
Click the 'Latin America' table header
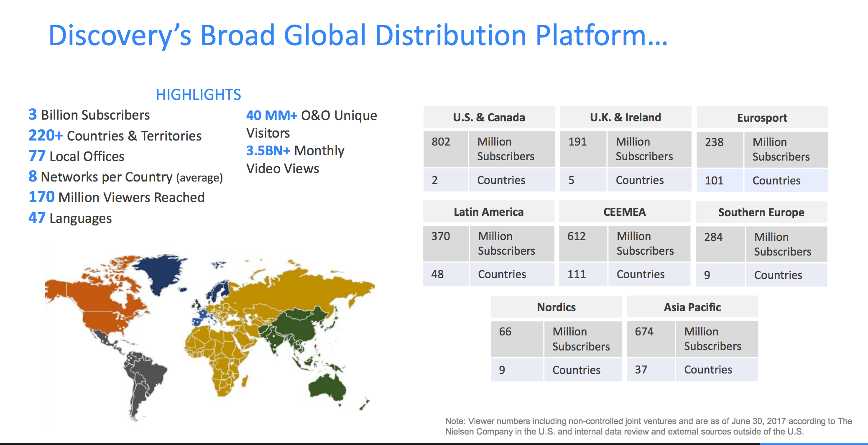(x=489, y=212)
